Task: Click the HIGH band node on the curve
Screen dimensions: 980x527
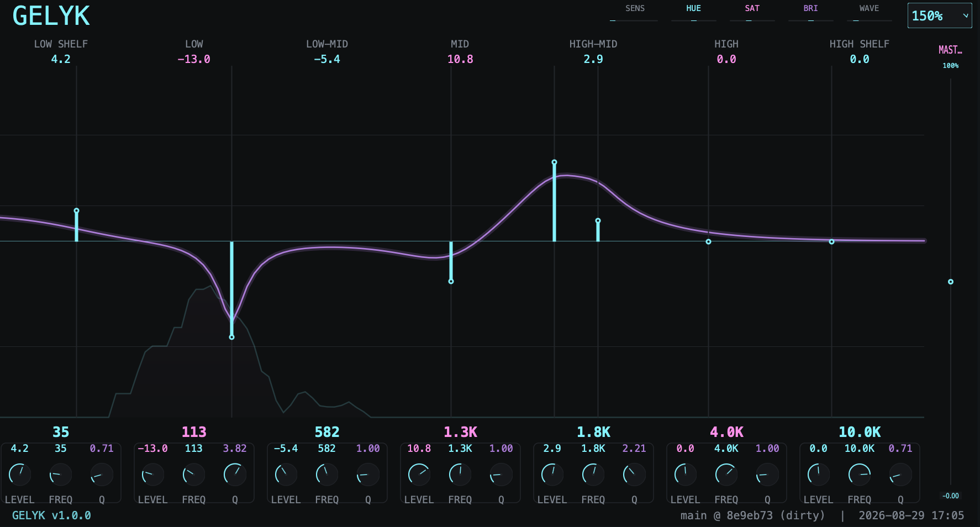Action: pos(709,241)
